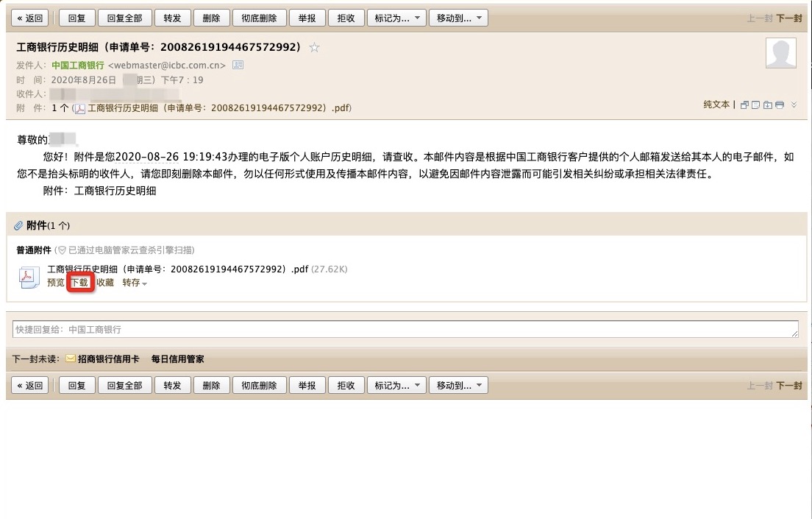
Task: Click 下载 to download the PDF
Action: pyautogui.click(x=79, y=283)
